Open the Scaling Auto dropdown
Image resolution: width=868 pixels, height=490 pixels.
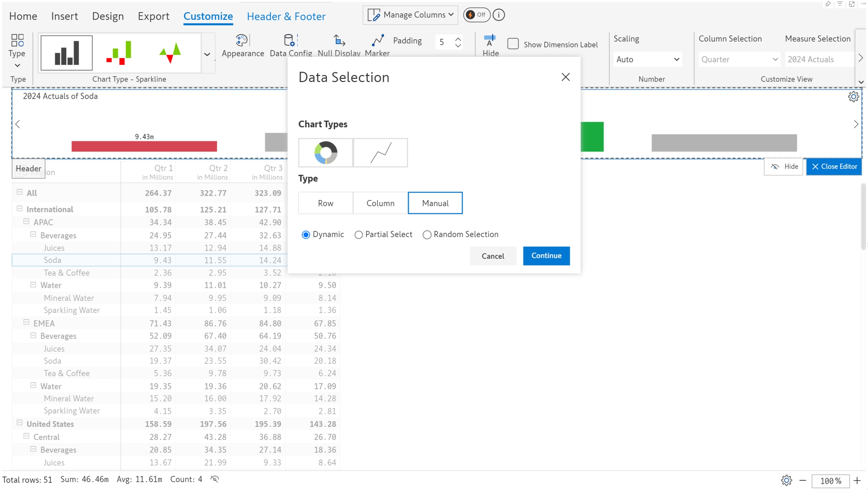point(647,60)
